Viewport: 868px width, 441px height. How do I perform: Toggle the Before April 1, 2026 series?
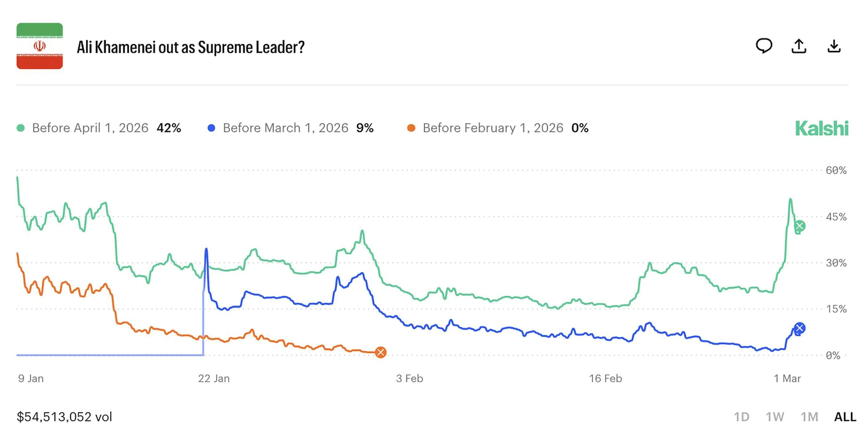coord(90,128)
